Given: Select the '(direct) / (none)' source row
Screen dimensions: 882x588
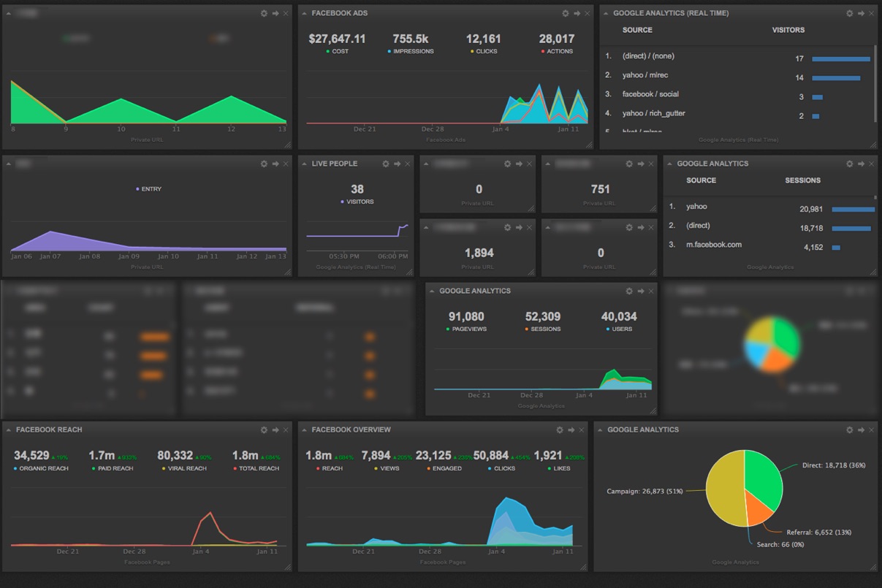Looking at the screenshot, I should tap(738, 58).
